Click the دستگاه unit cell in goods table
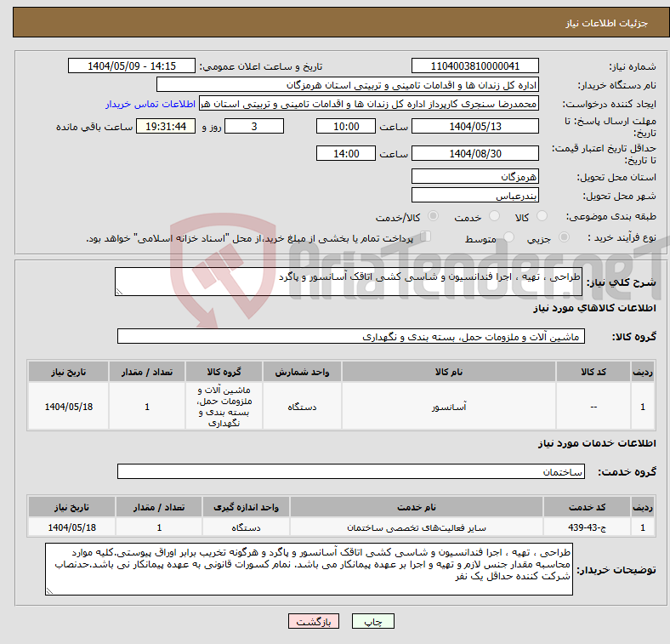Viewport: 670px width, 644px height. (302, 407)
